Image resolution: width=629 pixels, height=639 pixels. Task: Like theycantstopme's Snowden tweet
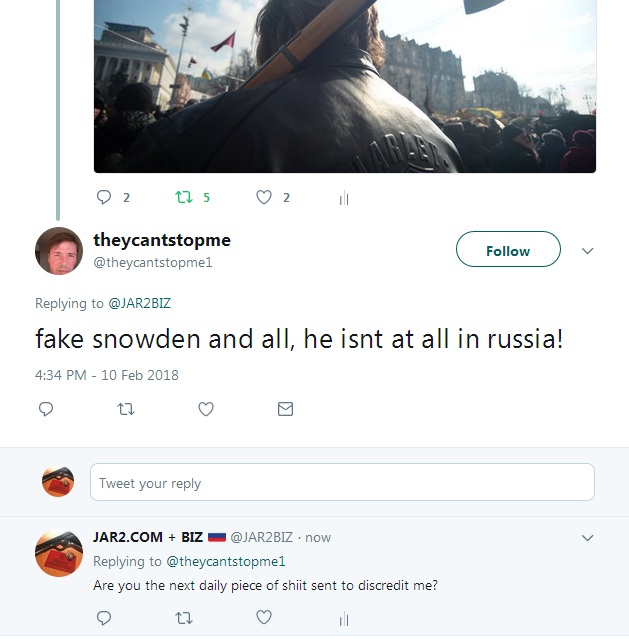(x=206, y=409)
